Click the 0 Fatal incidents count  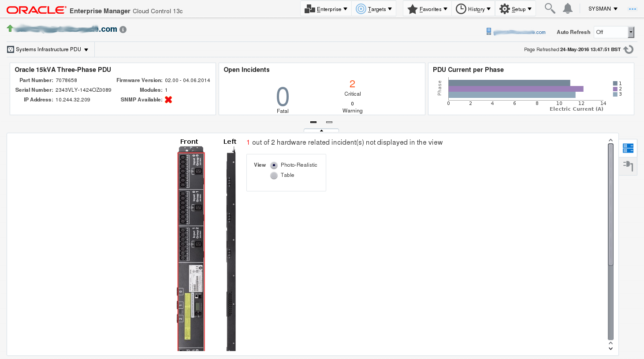[x=283, y=97]
